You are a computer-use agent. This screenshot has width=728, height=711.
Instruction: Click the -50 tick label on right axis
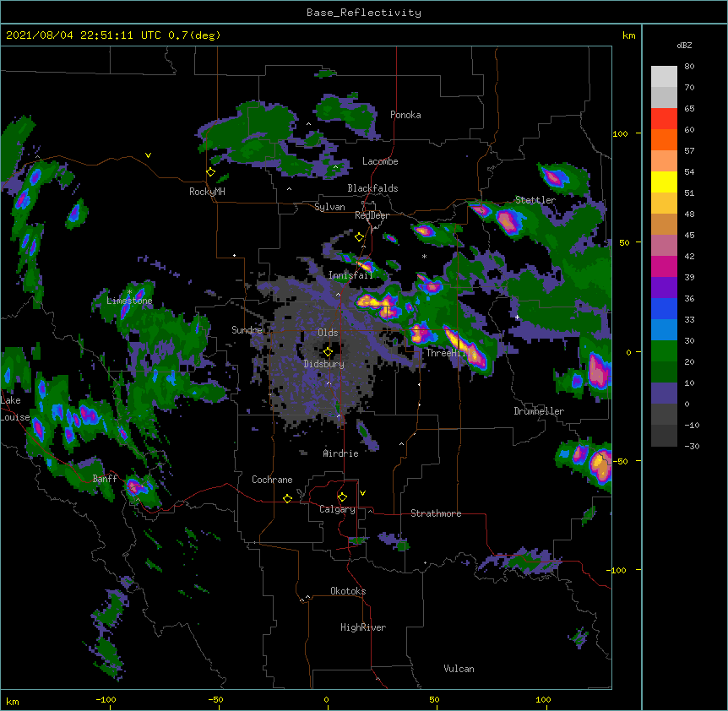click(620, 461)
